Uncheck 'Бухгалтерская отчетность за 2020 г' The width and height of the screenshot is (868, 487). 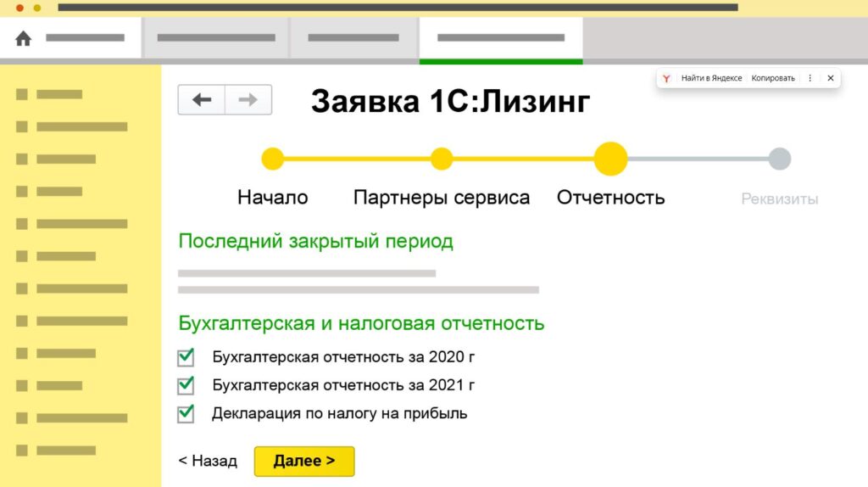pyautogui.click(x=186, y=357)
